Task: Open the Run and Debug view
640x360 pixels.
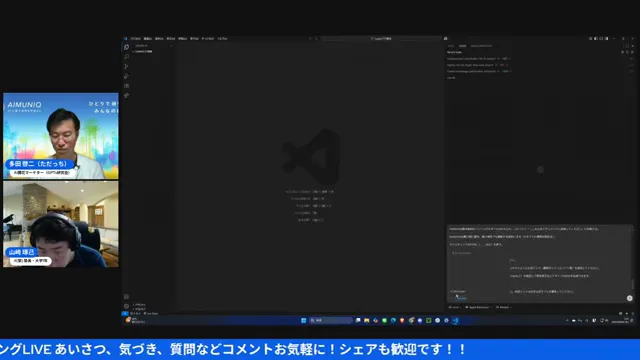Action: coord(127,76)
